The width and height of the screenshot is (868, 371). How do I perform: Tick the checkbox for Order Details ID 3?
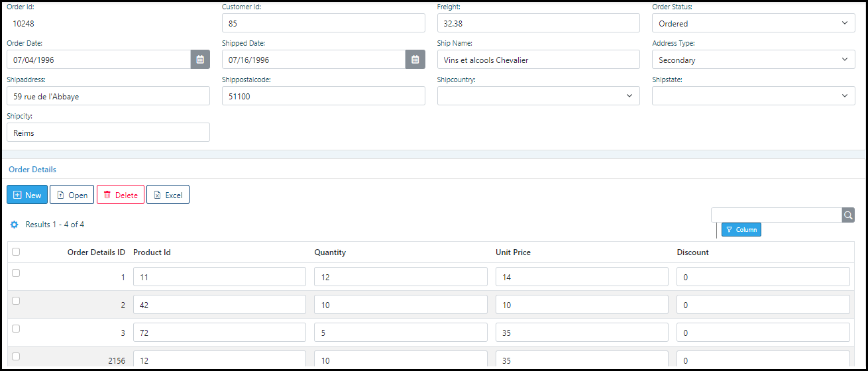click(x=16, y=329)
